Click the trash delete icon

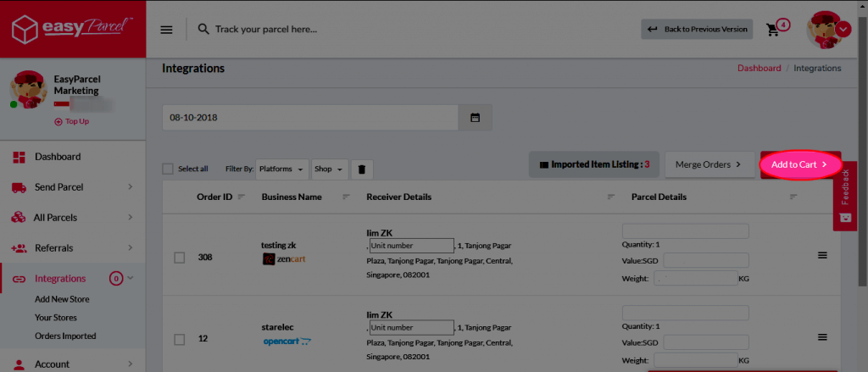tap(362, 169)
